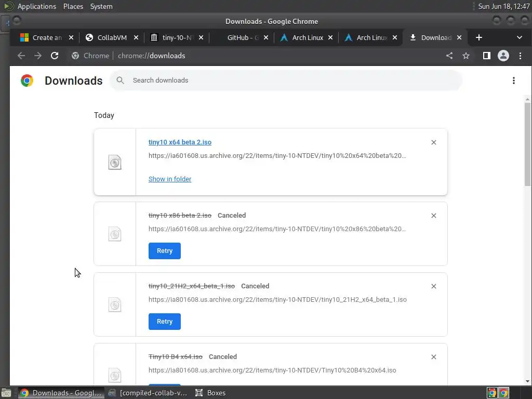This screenshot has width=532, height=399.
Task: Retry tiny10 x86 beta 2.iso download
Action: (x=165, y=251)
